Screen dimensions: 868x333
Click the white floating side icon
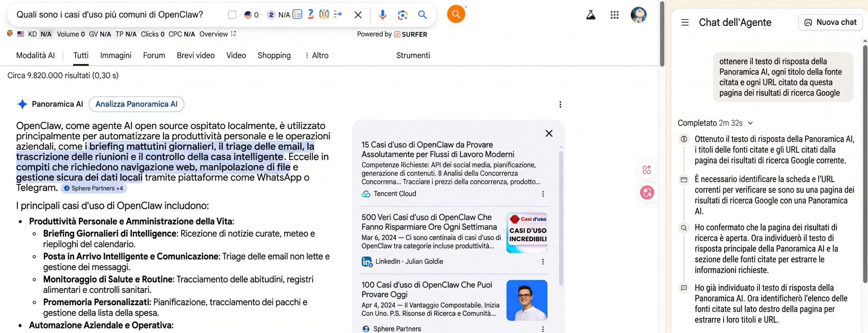pyautogui.click(x=647, y=170)
